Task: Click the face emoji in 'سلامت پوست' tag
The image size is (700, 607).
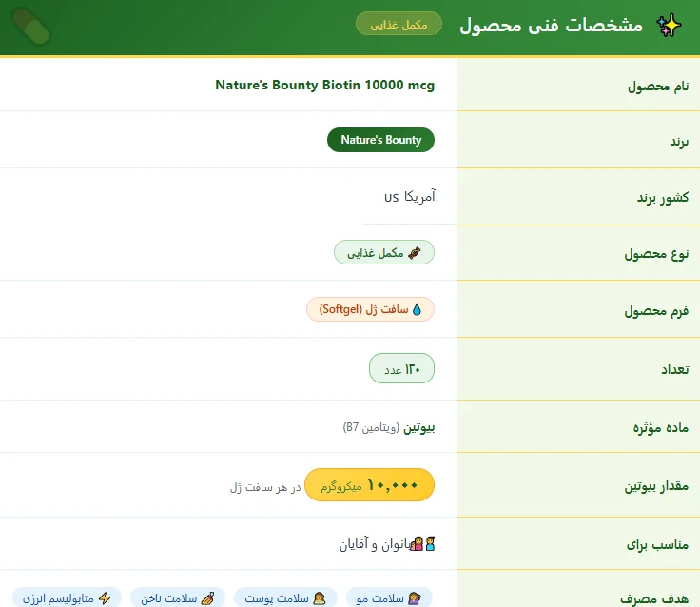Action: pyautogui.click(x=320, y=598)
